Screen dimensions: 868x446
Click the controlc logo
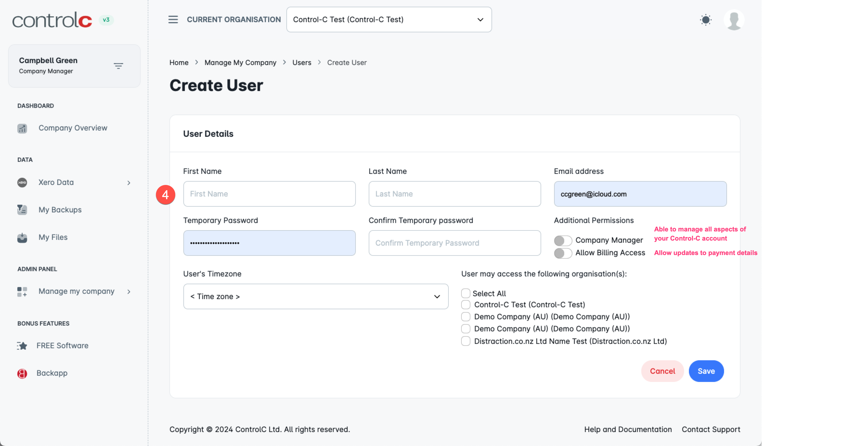[x=52, y=20]
